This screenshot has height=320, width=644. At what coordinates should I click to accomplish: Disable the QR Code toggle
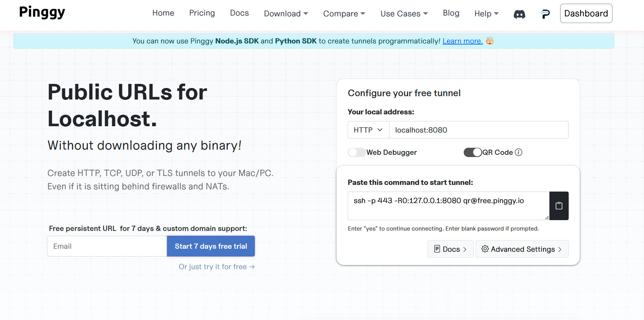click(473, 152)
